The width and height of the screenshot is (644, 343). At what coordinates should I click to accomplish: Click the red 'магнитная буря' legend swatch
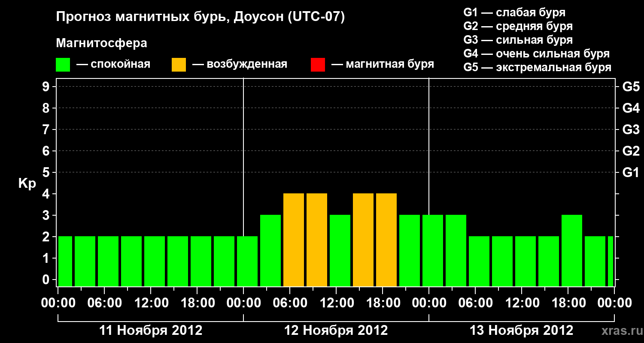tap(318, 65)
